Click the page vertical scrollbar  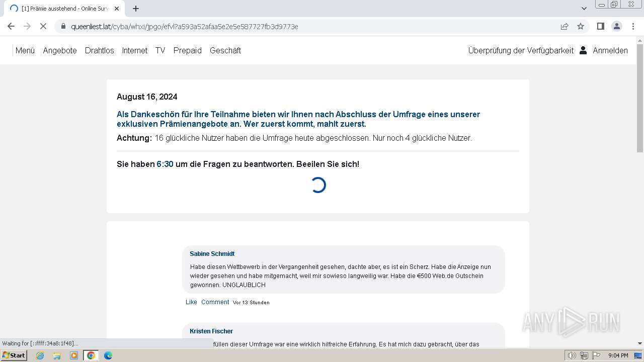pos(640,98)
